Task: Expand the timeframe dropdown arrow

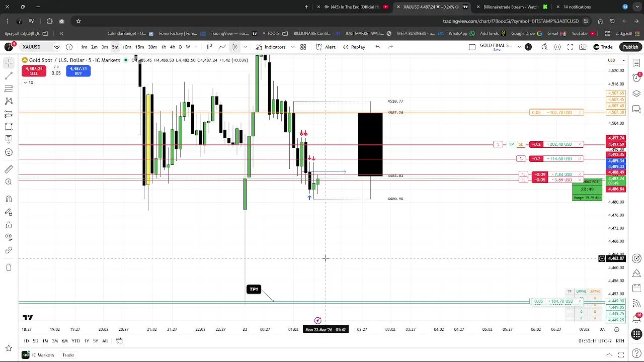Action: [x=196, y=47]
